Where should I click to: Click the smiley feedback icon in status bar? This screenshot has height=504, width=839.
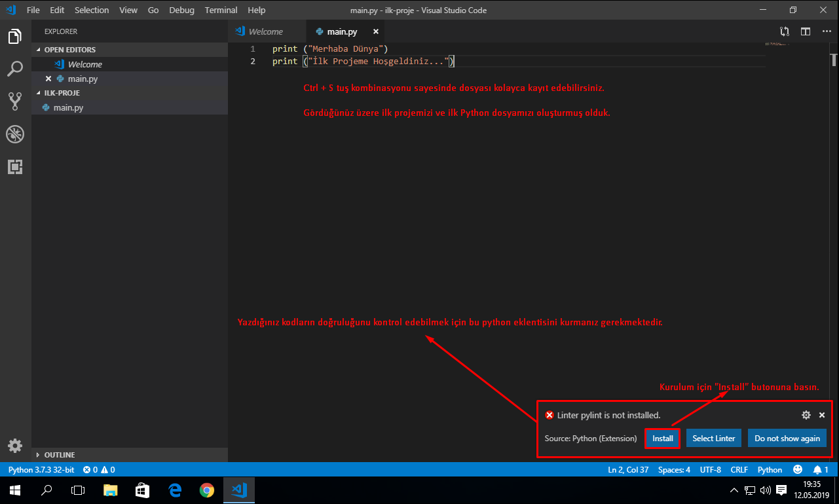798,469
